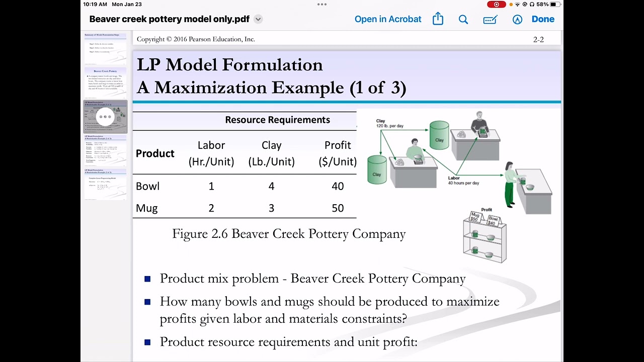The width and height of the screenshot is (644, 362).
Task: Tap the Clay 120 lb. per day label
Action: [389, 124]
